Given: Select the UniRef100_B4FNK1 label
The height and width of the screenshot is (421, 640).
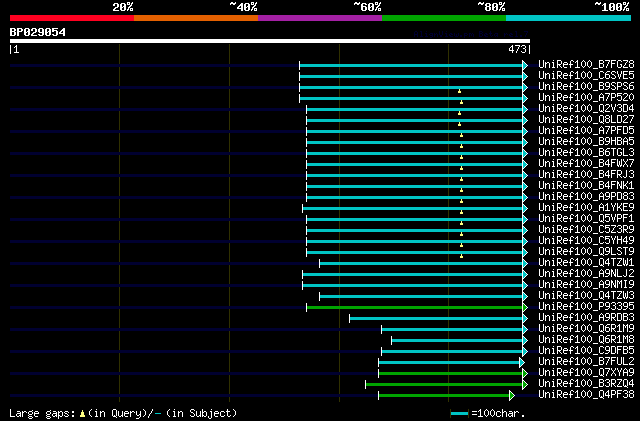Looking at the screenshot, I should click(586, 186).
